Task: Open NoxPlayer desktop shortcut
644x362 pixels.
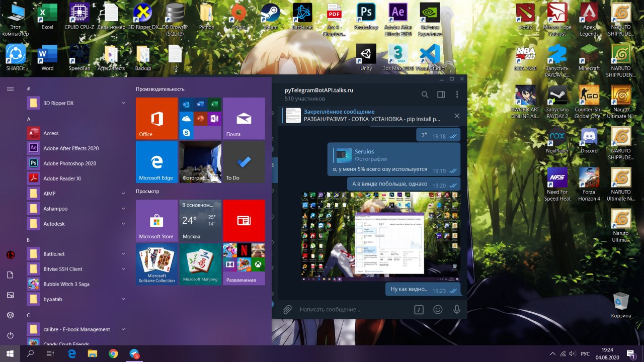Action: (557, 140)
